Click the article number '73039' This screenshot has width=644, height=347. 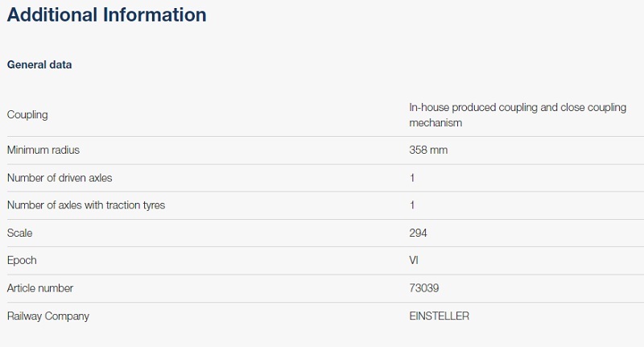(423, 287)
